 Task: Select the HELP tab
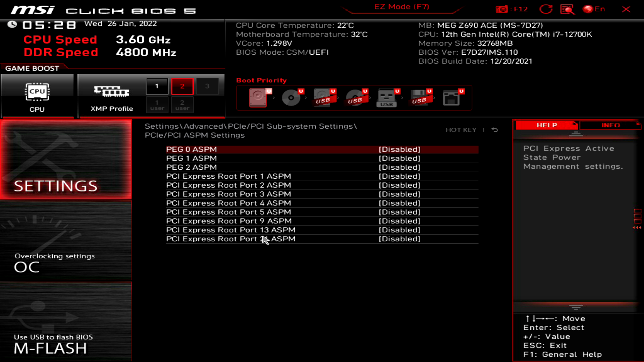click(546, 125)
